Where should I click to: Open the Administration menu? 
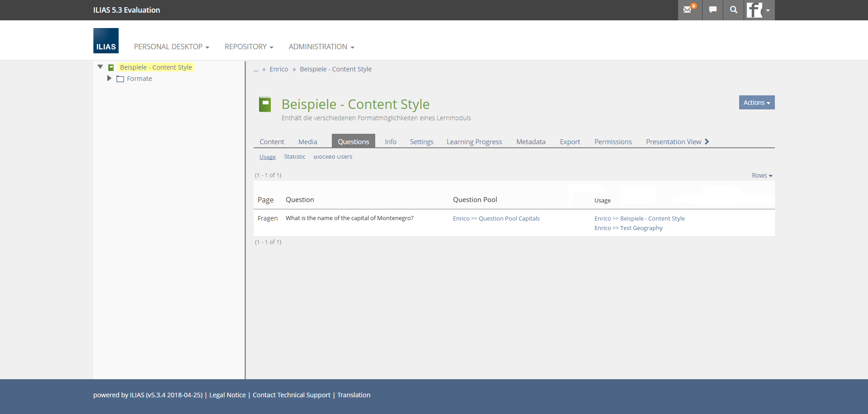coord(321,47)
